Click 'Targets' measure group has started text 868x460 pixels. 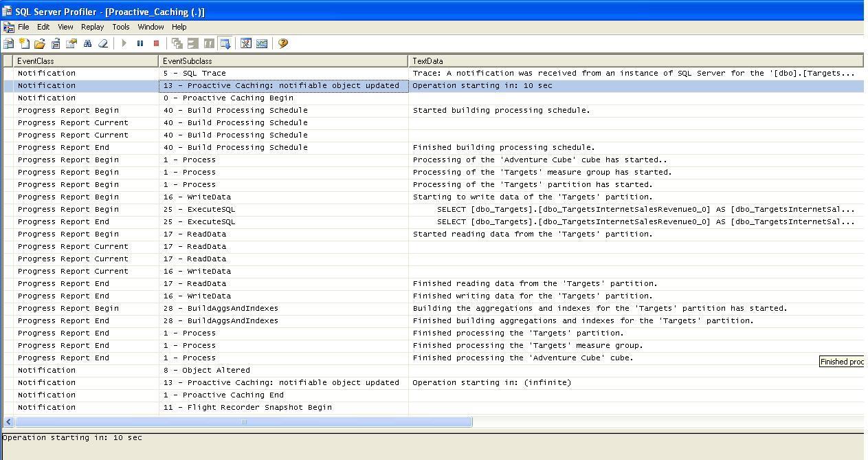[x=542, y=172]
